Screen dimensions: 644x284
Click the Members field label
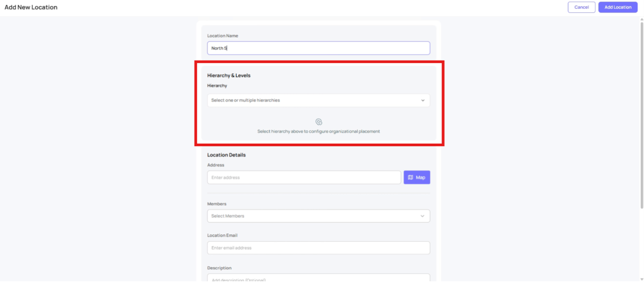(217, 204)
